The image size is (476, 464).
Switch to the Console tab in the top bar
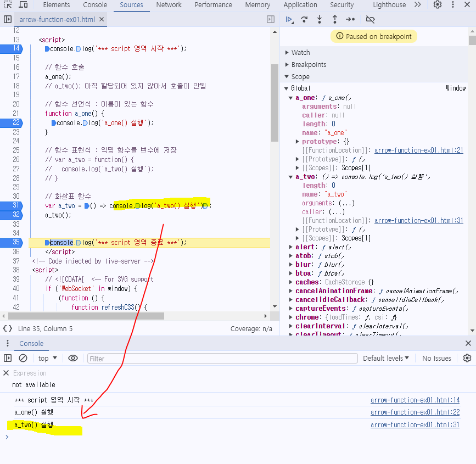pos(95,5)
